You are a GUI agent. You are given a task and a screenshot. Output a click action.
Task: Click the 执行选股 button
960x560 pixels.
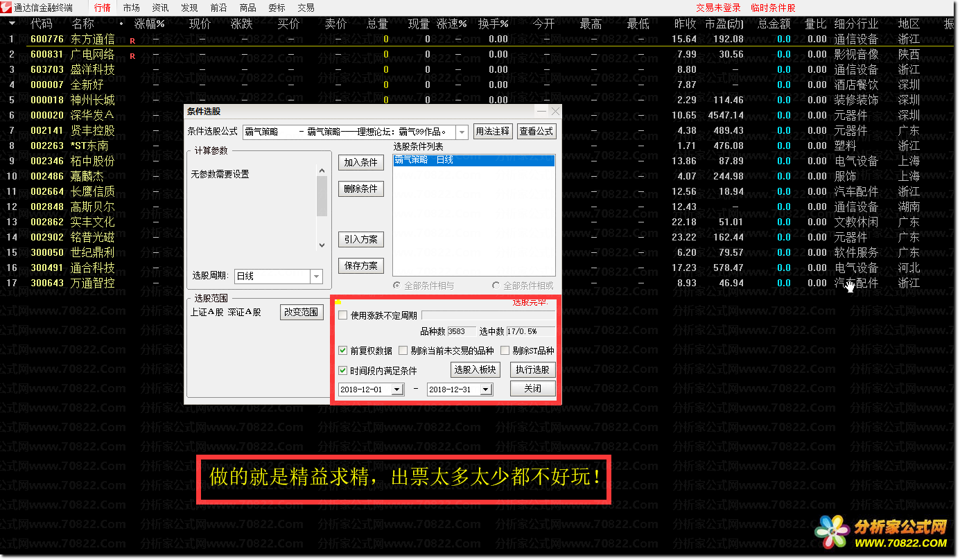point(532,369)
